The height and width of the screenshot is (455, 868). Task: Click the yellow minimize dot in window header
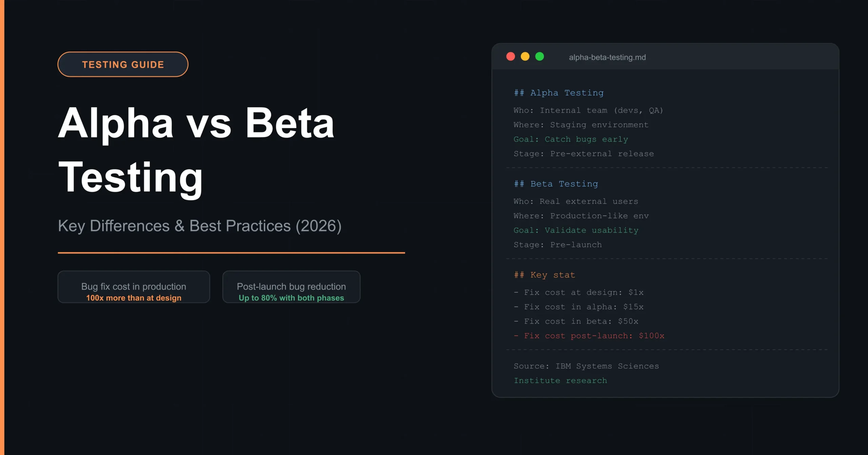click(x=525, y=57)
